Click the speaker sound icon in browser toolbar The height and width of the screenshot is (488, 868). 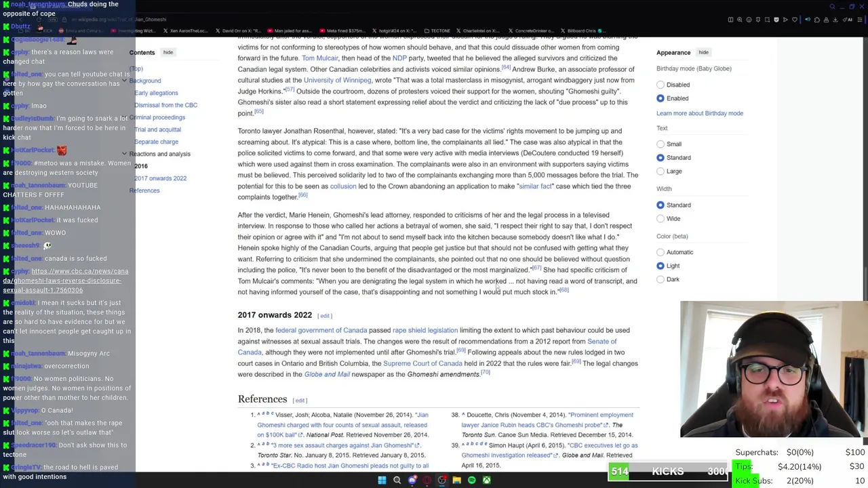point(808,20)
